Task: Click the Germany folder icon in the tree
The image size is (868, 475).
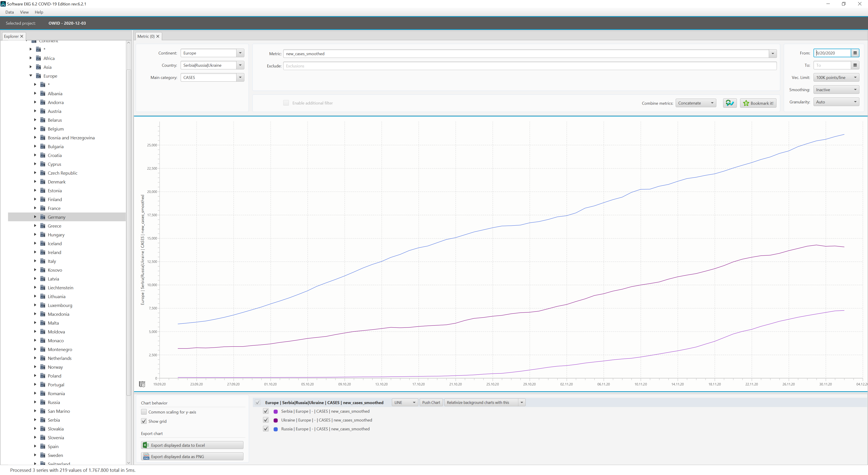Action: click(x=43, y=217)
